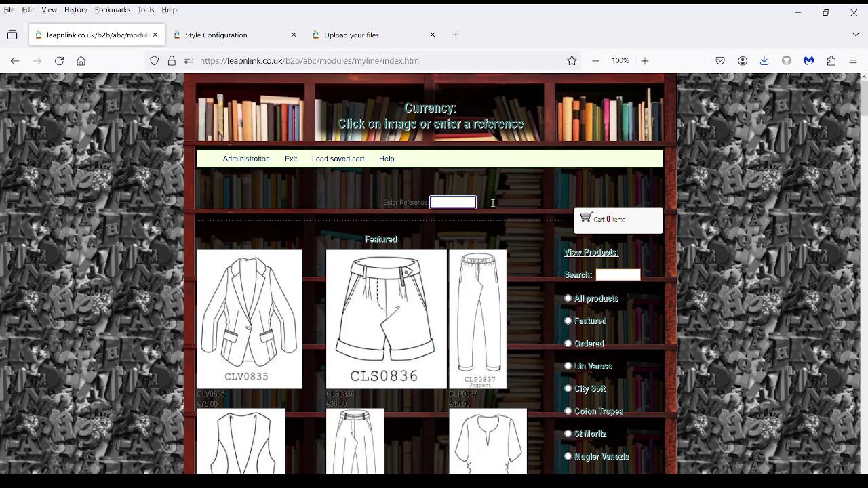Reload the page with refresh icon

pos(59,61)
